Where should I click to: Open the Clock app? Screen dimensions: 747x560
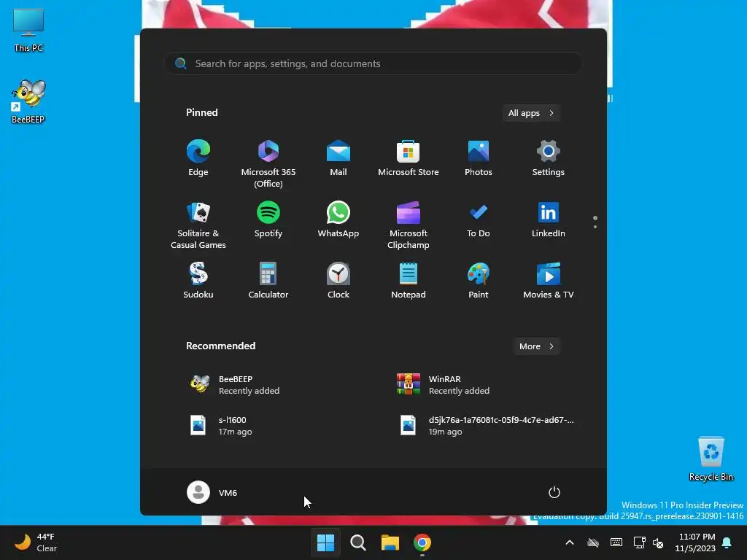click(x=338, y=281)
